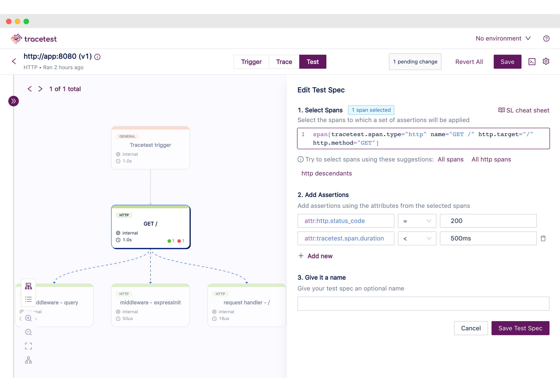Image resolution: width=560 pixels, height=392 pixels.
Task: Open the CLI terminal icon
Action: click(532, 62)
